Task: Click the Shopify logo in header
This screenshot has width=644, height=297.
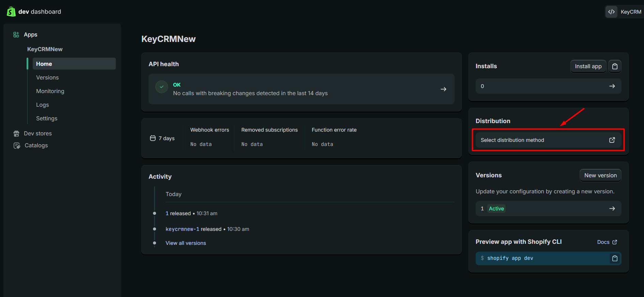Action: (11, 12)
